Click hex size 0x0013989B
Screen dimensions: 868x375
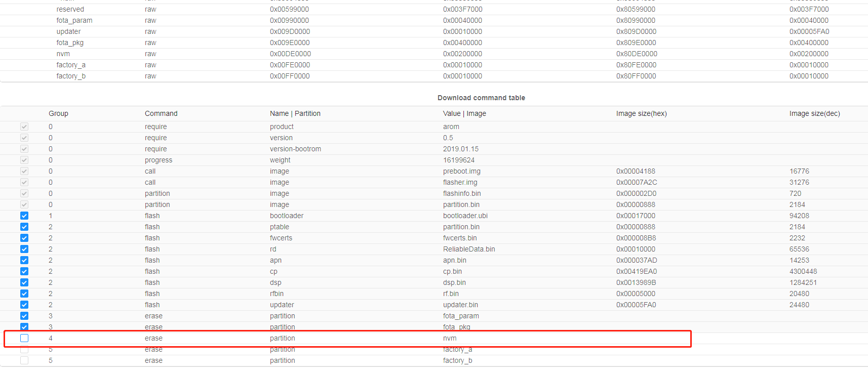pyautogui.click(x=636, y=282)
